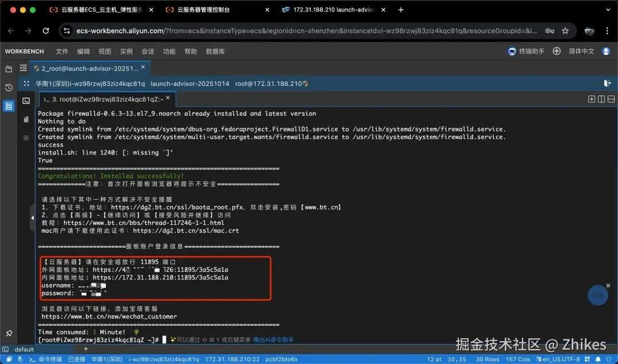Dismiss the floating blue feedback button's close x
This screenshot has height=364, width=618.
tap(608, 286)
